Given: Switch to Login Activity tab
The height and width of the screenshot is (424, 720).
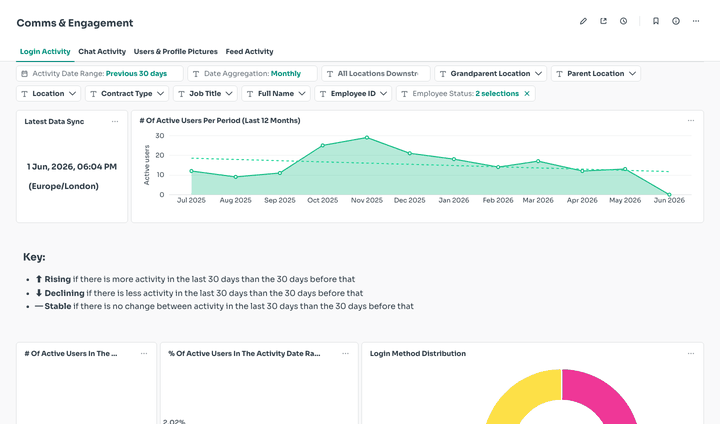Looking at the screenshot, I should pos(45,51).
